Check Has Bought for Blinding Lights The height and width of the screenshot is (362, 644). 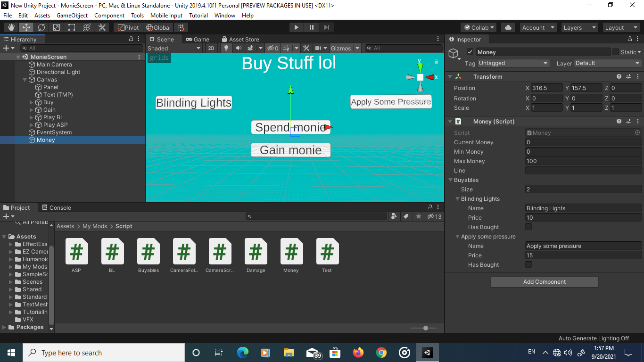(528, 227)
